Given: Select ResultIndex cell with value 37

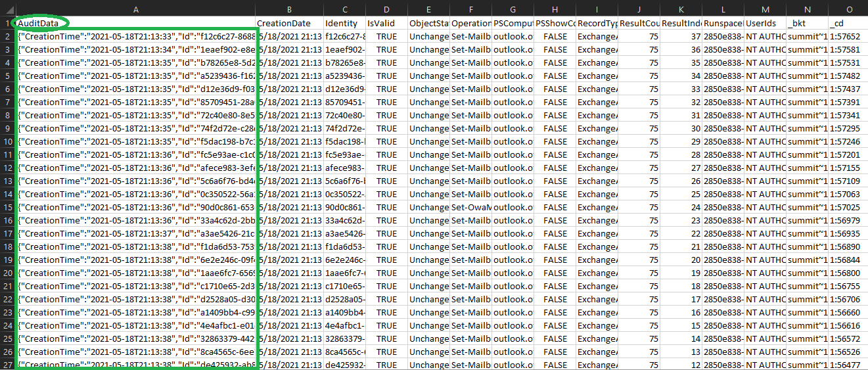Looking at the screenshot, I should pos(681,36).
